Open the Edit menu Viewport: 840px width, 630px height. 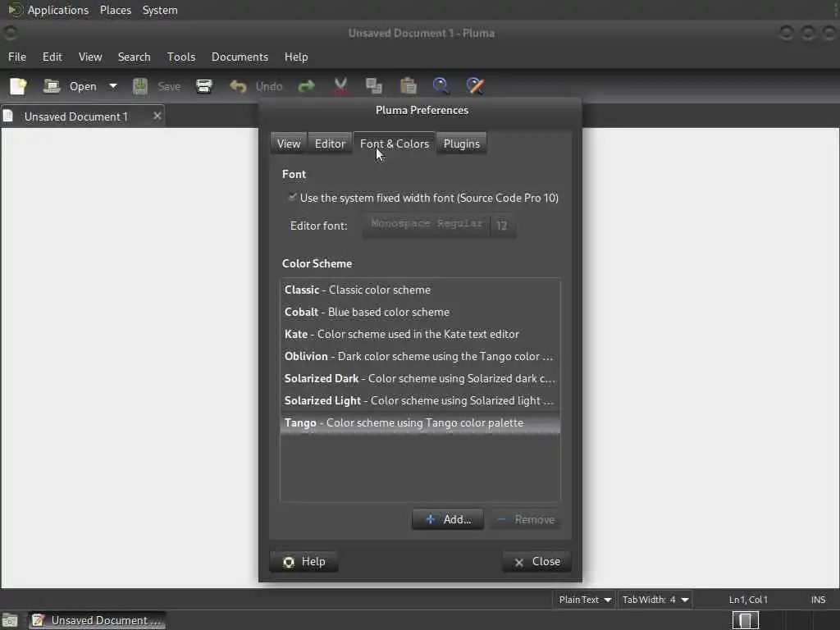(52, 57)
